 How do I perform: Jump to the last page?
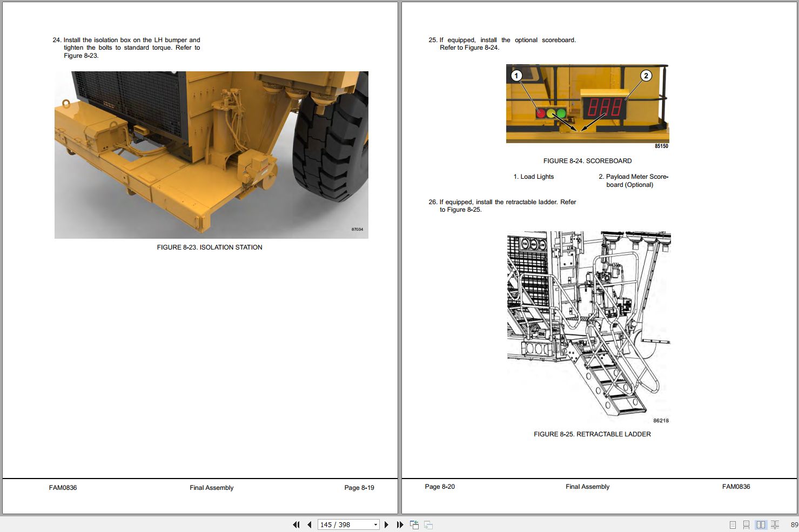[400, 524]
